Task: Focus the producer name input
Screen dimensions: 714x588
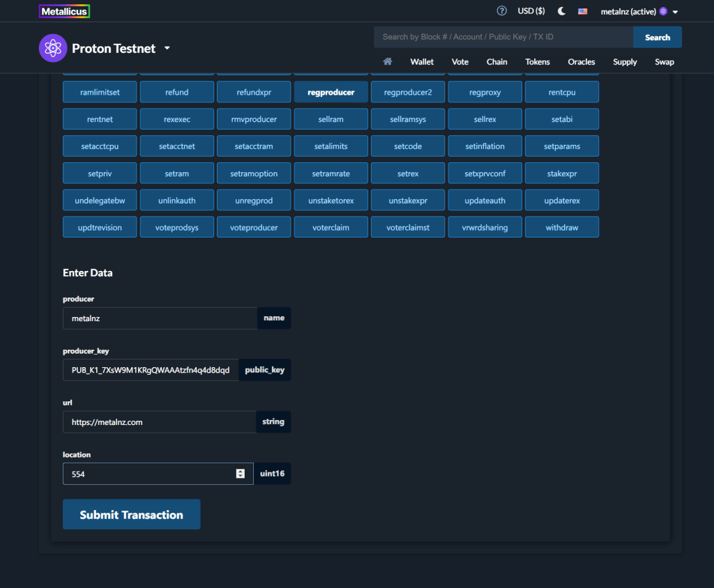Action: tap(160, 318)
